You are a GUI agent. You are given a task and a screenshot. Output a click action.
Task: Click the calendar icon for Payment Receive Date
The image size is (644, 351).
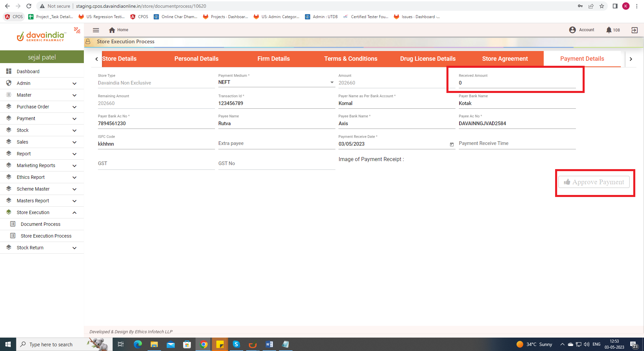451,144
